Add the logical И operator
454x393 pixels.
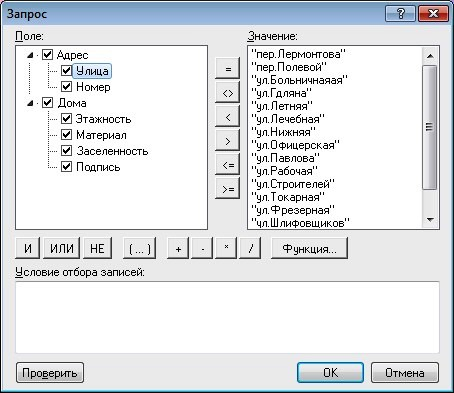click(28, 248)
